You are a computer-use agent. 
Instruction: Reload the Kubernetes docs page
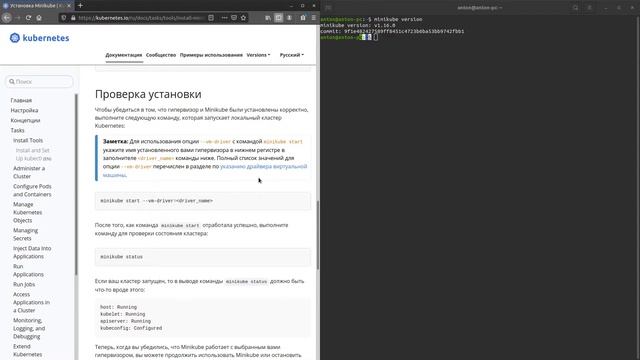(x=28, y=18)
